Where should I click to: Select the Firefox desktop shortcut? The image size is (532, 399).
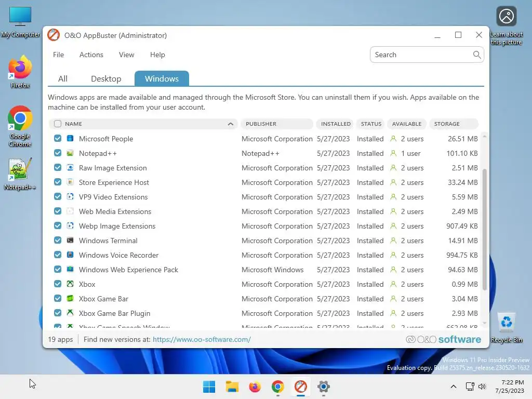point(20,72)
